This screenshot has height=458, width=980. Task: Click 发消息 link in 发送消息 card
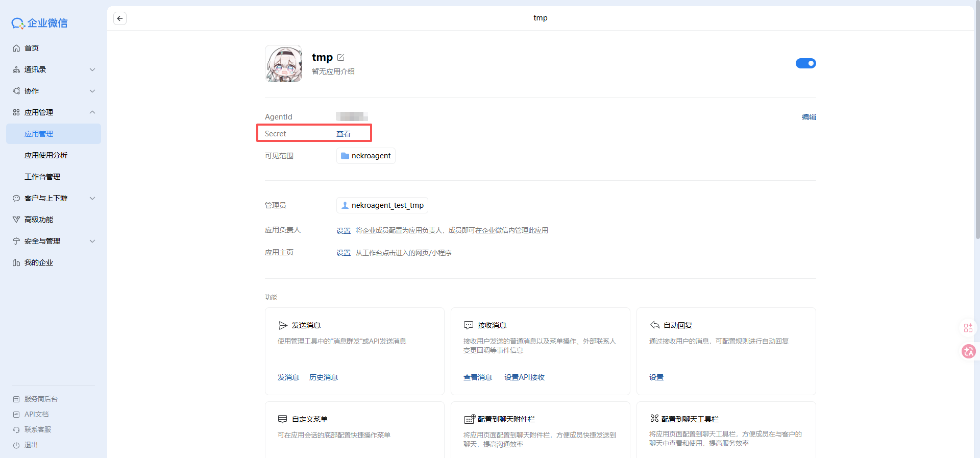click(x=288, y=377)
